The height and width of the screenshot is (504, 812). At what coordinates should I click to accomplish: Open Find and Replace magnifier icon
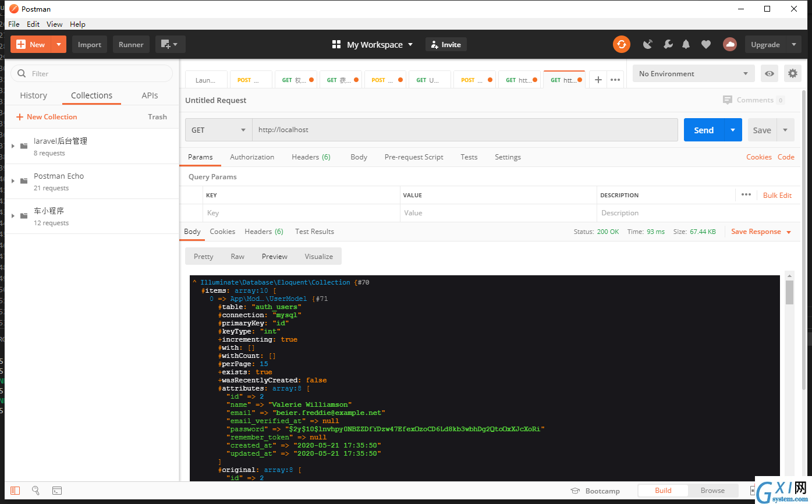pos(36,491)
